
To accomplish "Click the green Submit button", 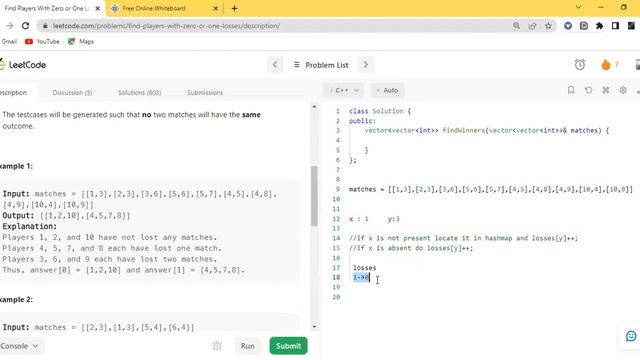I will [288, 346].
